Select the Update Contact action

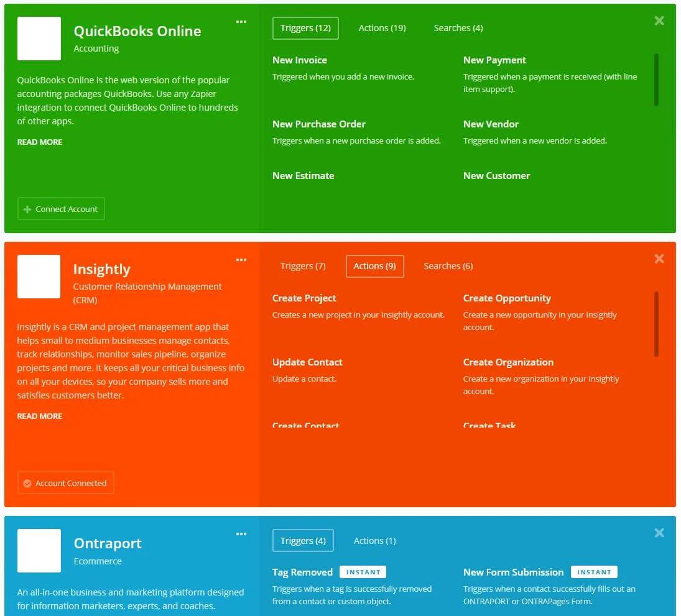[x=307, y=362]
